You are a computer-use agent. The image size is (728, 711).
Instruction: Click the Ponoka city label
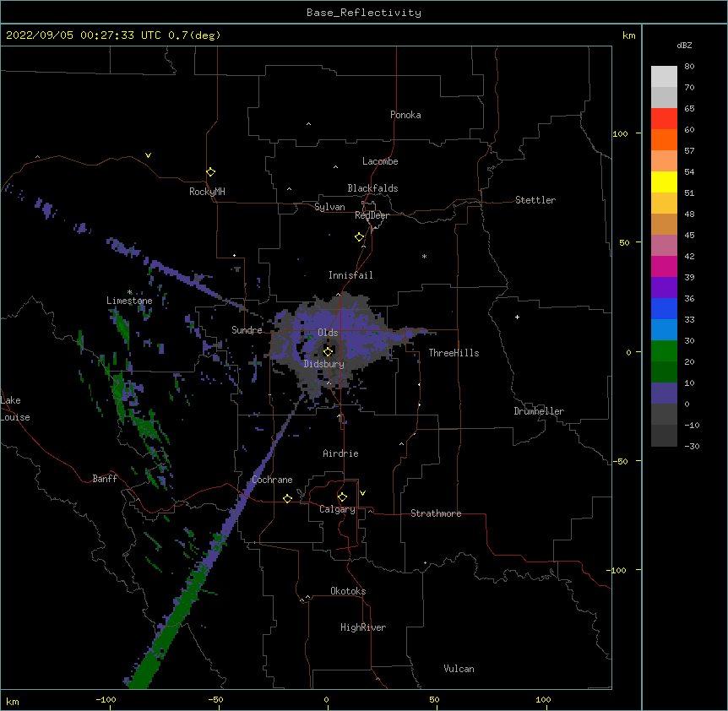click(405, 115)
